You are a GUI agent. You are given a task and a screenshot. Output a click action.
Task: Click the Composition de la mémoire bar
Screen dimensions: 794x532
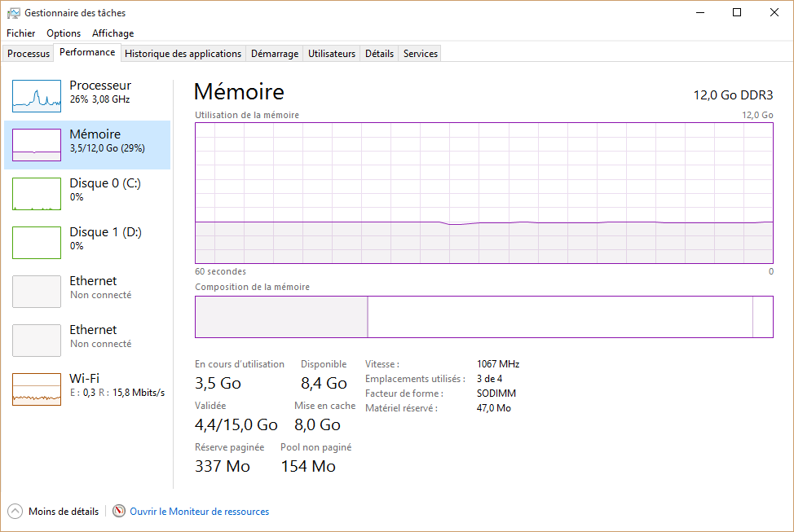point(483,317)
